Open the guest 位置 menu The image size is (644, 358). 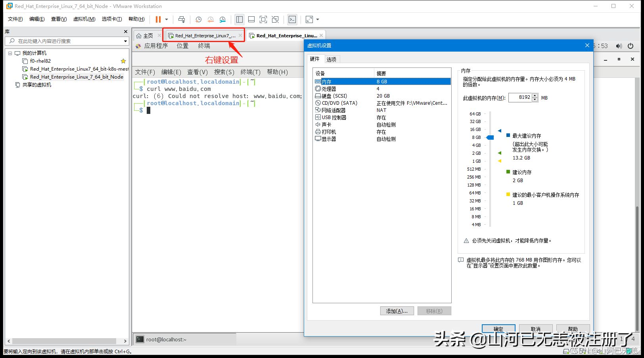coord(182,46)
